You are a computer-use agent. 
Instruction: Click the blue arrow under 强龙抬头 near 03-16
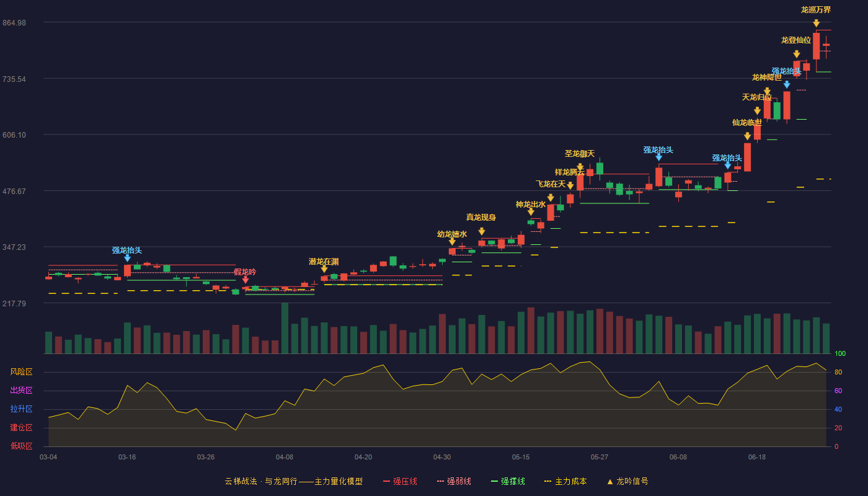tap(127, 259)
